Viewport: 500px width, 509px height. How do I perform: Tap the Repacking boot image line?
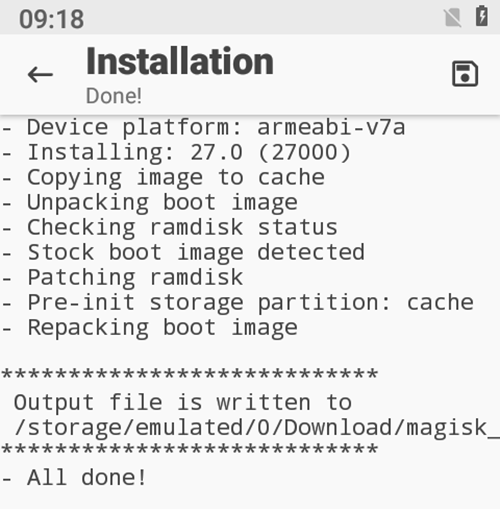coord(149,328)
